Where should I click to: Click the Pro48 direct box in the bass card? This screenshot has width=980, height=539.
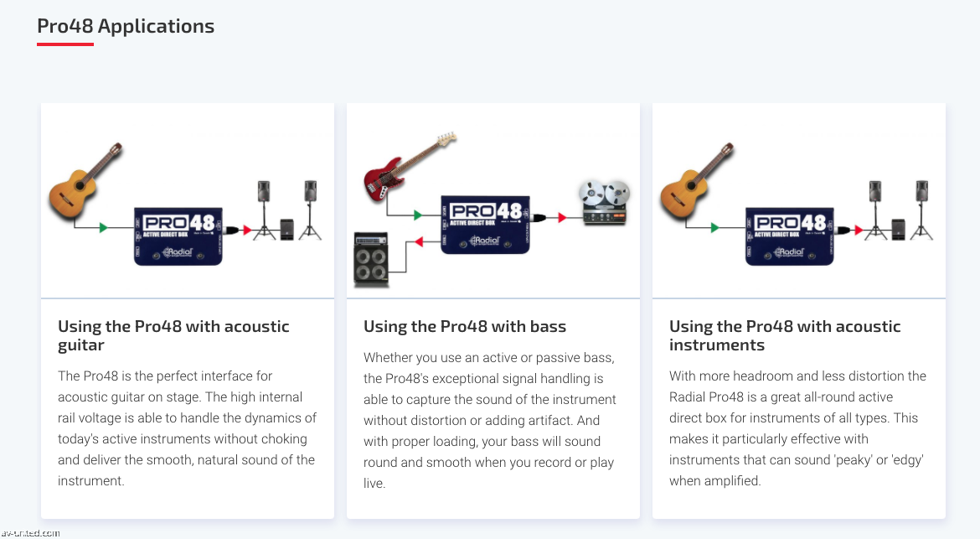point(486,224)
